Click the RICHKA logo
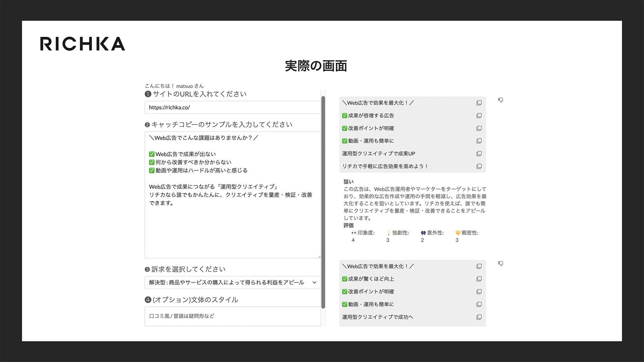 (x=83, y=44)
